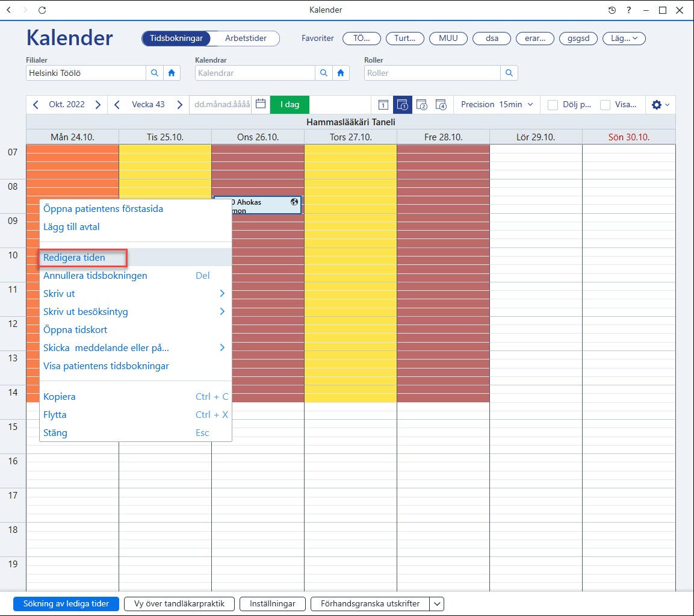
Task: Click the home icon next to Filialer
Action: (172, 73)
